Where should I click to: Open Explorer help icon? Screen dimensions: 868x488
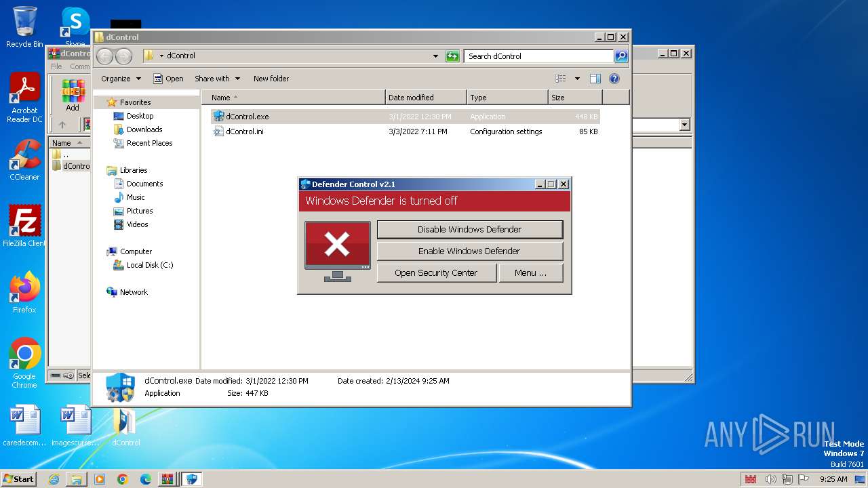(614, 79)
